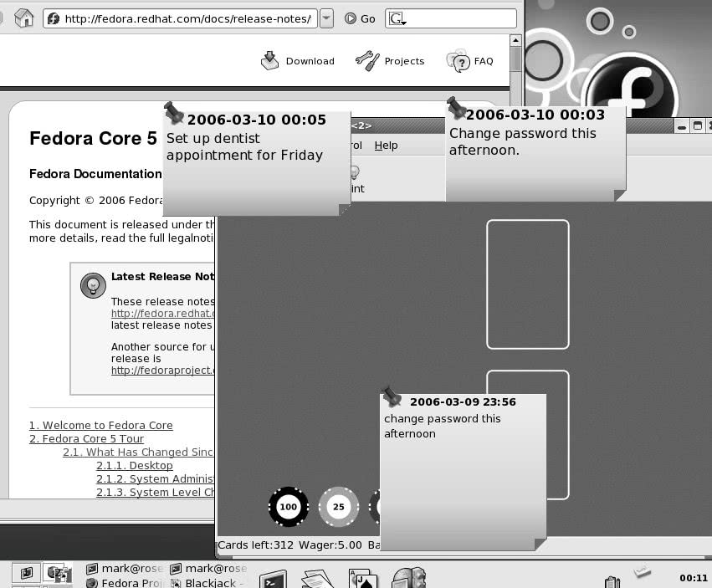Maximize the Blackjack window
This screenshot has height=588, width=712.
tap(698, 126)
